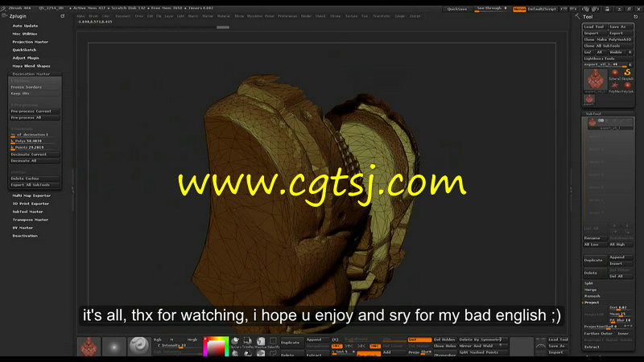This screenshot has height=362, width=644.
Task: Select the PolyMesh3D star tool icon
Action: click(614, 87)
